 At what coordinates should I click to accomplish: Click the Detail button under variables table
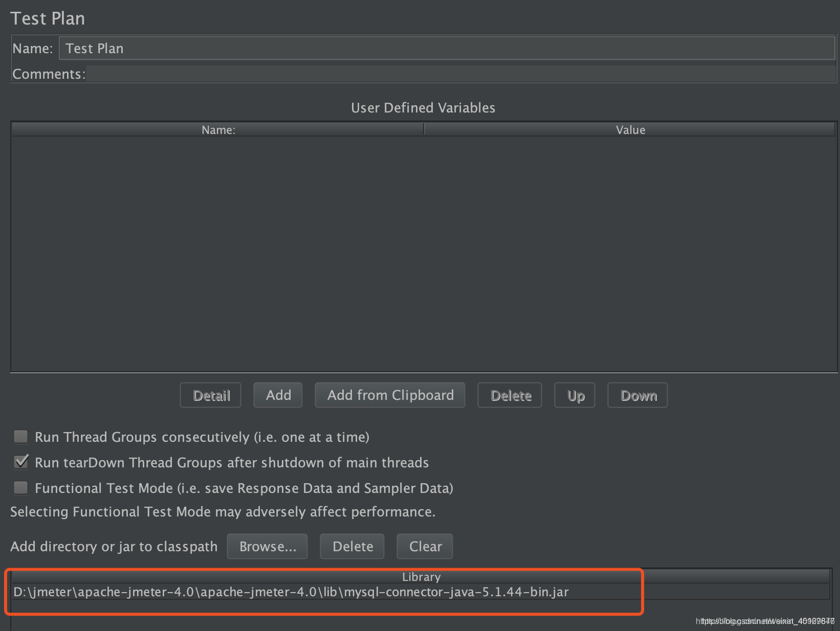pyautogui.click(x=211, y=395)
